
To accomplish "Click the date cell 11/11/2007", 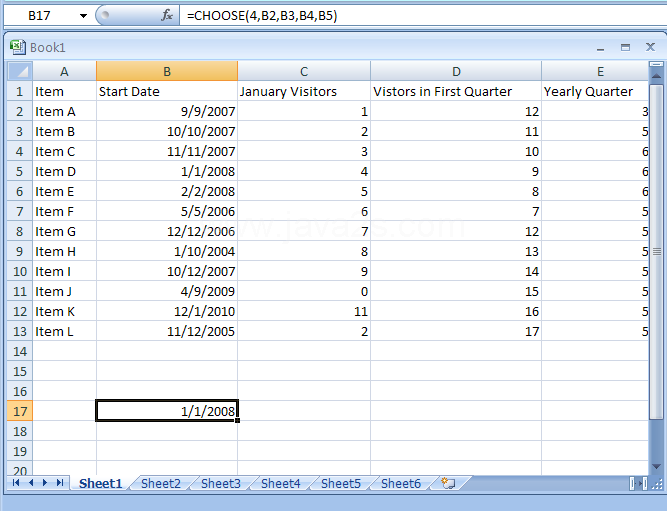I will click(167, 151).
